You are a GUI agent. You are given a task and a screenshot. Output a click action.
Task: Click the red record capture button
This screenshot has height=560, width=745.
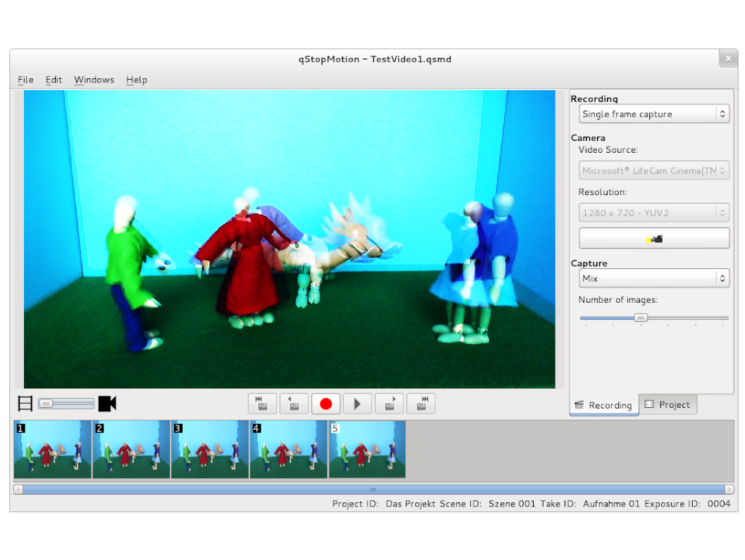[x=326, y=404]
